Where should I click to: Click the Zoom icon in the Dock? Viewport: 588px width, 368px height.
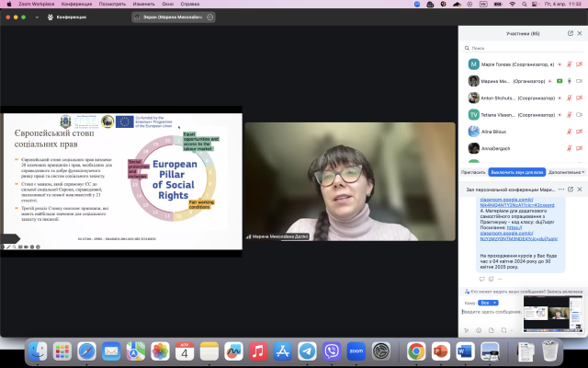356,351
